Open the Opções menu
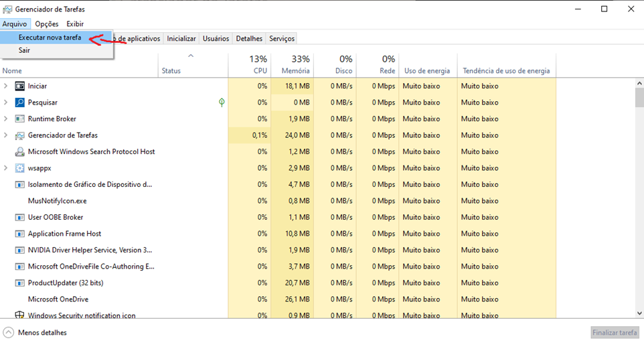 [x=47, y=24]
